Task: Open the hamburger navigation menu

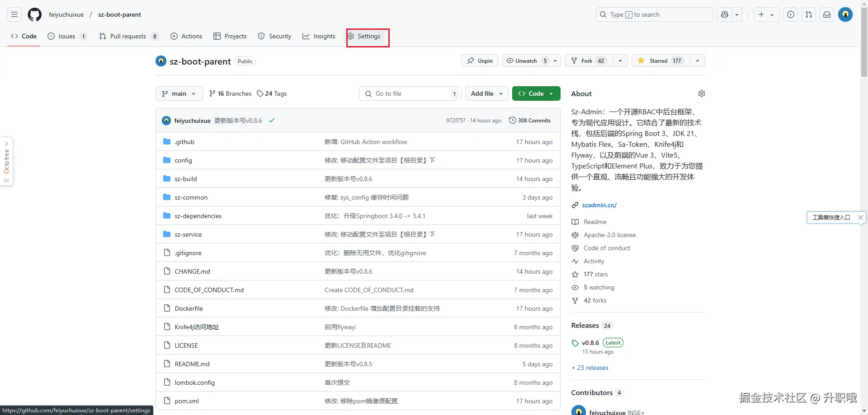Action: pyautogui.click(x=14, y=14)
